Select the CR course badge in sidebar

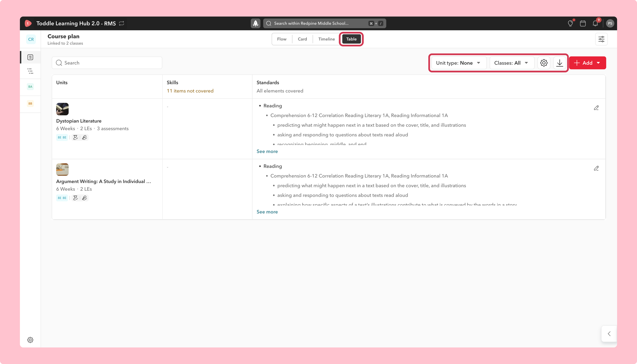31,39
